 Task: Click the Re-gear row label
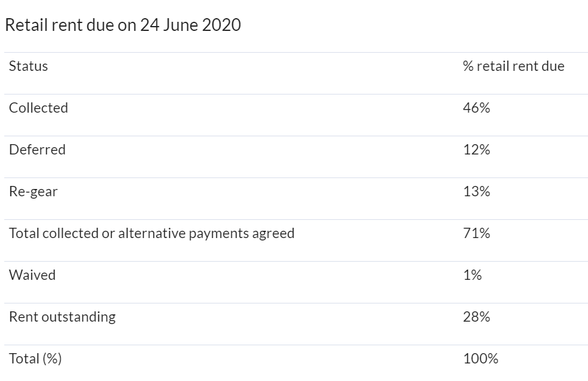coord(33,191)
